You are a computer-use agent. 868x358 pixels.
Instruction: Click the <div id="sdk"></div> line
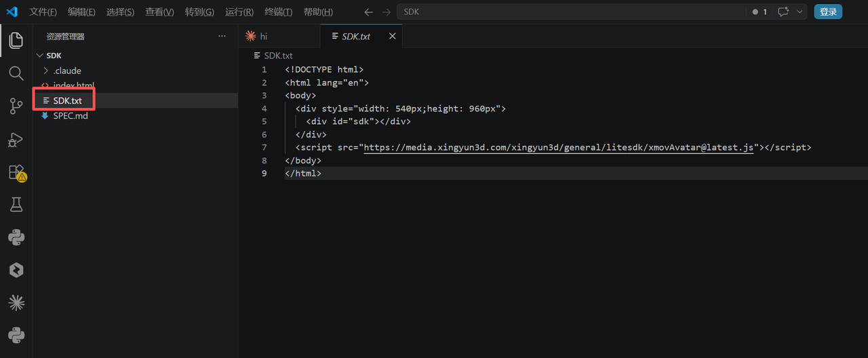click(358, 121)
